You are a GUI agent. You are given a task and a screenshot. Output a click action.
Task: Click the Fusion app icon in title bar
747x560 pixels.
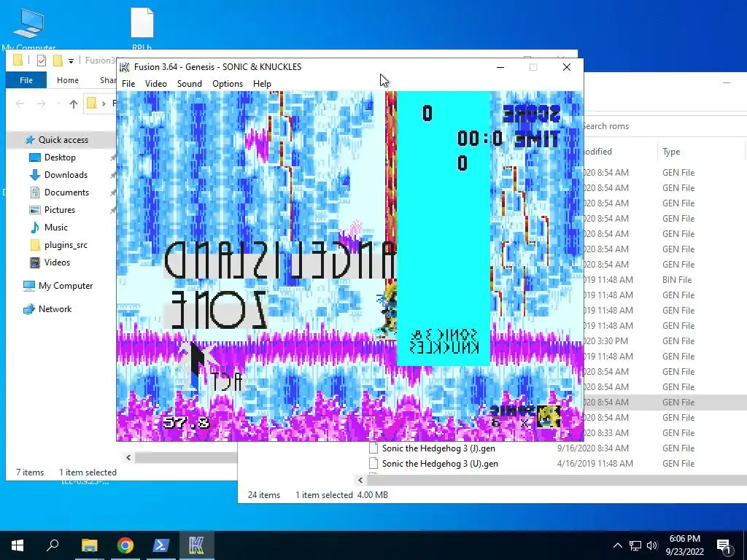tap(125, 66)
